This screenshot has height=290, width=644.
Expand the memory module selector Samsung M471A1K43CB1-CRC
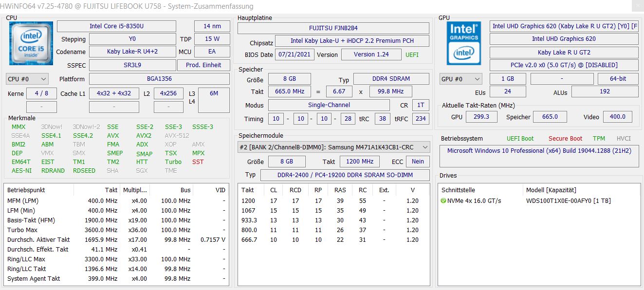pos(334,147)
